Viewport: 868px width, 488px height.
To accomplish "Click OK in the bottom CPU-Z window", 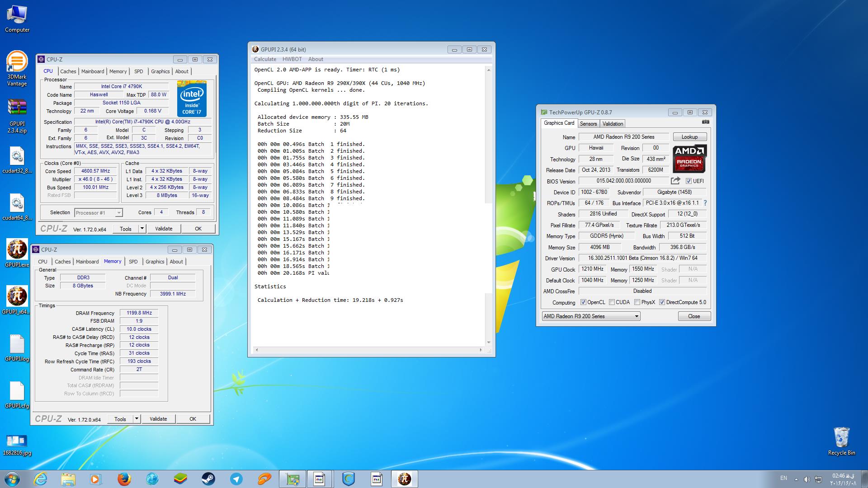I will point(193,419).
